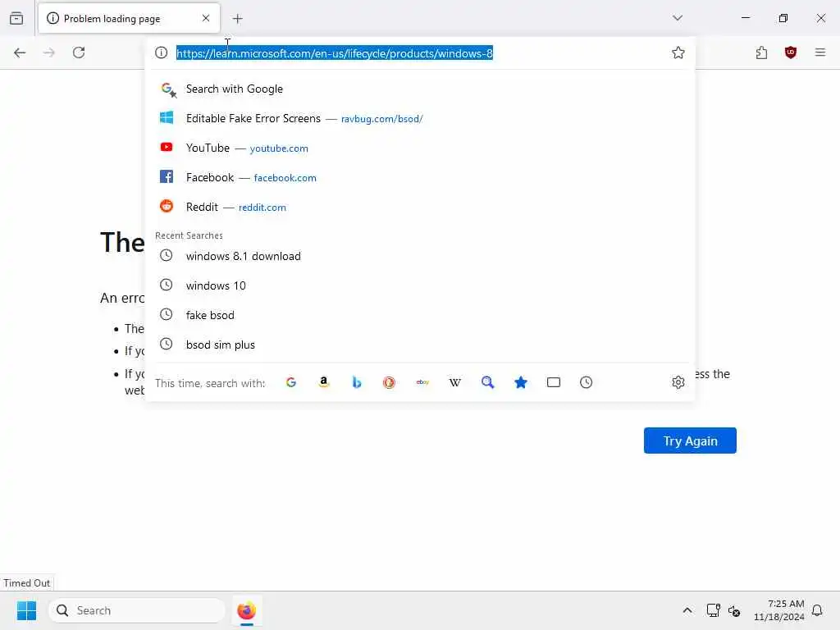This screenshot has width=840, height=630.
Task: Close the Problem loading page tab
Action: click(x=206, y=18)
